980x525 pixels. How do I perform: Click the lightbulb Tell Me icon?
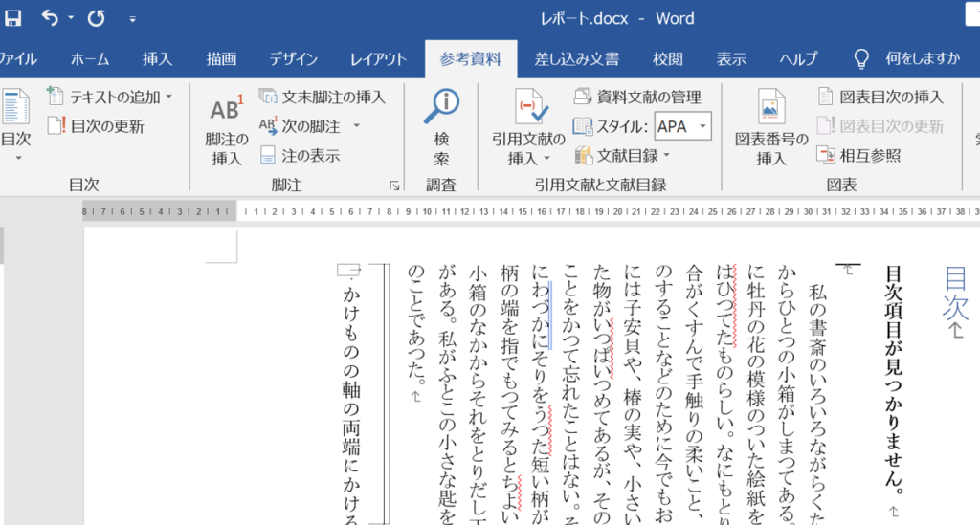coord(861,59)
